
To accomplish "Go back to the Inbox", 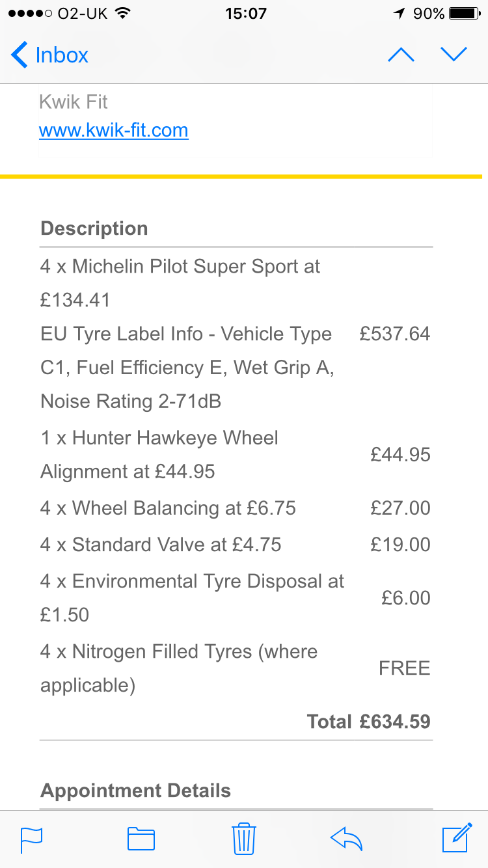I will point(50,55).
